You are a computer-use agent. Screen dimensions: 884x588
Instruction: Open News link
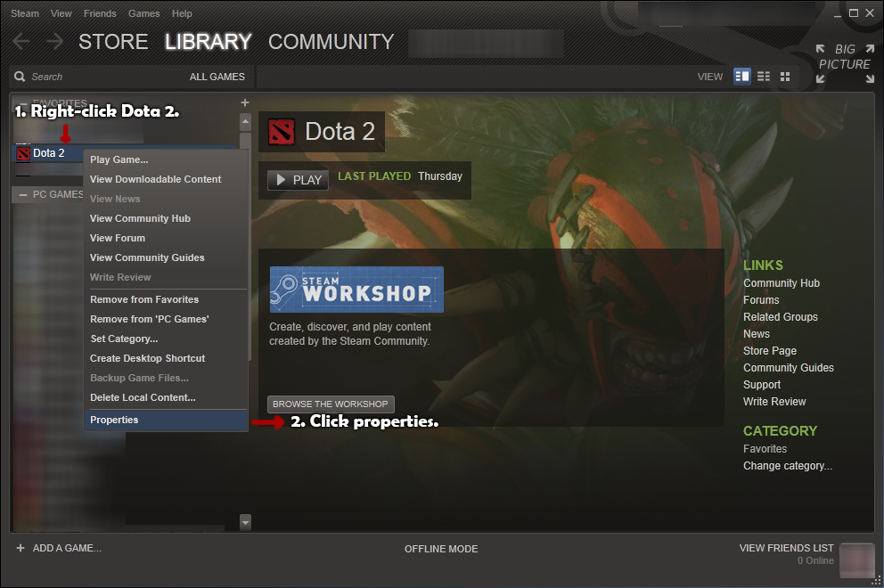click(756, 334)
